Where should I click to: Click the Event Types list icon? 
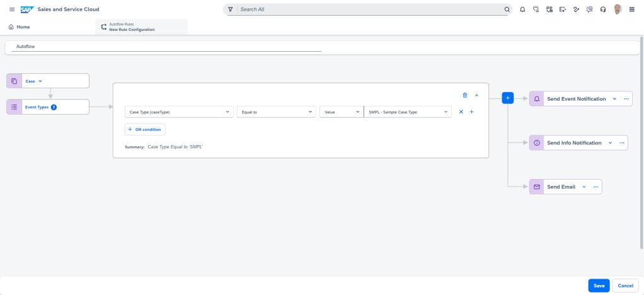point(14,107)
